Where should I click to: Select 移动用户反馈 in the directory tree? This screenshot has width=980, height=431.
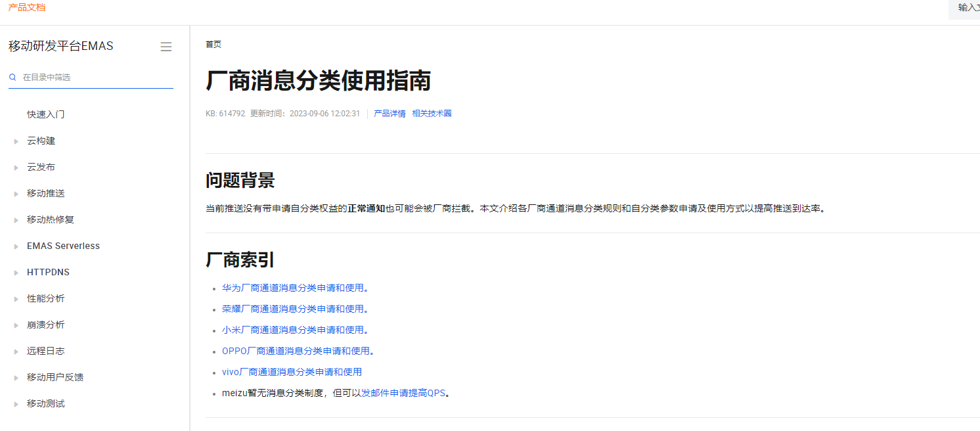tap(55, 377)
